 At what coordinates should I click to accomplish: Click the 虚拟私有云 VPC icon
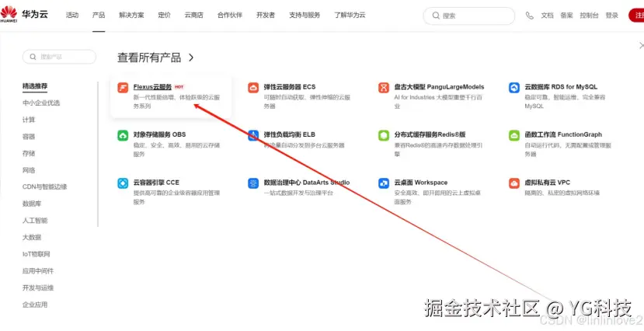tap(514, 183)
